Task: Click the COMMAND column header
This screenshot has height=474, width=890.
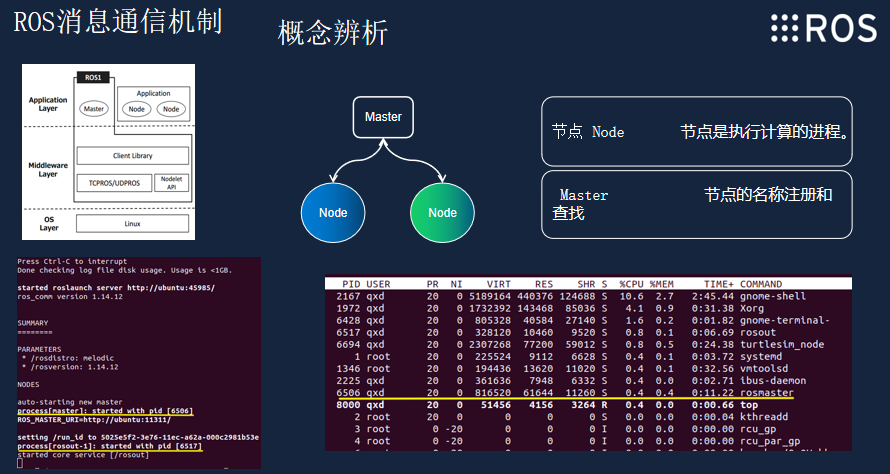Action: (775, 284)
